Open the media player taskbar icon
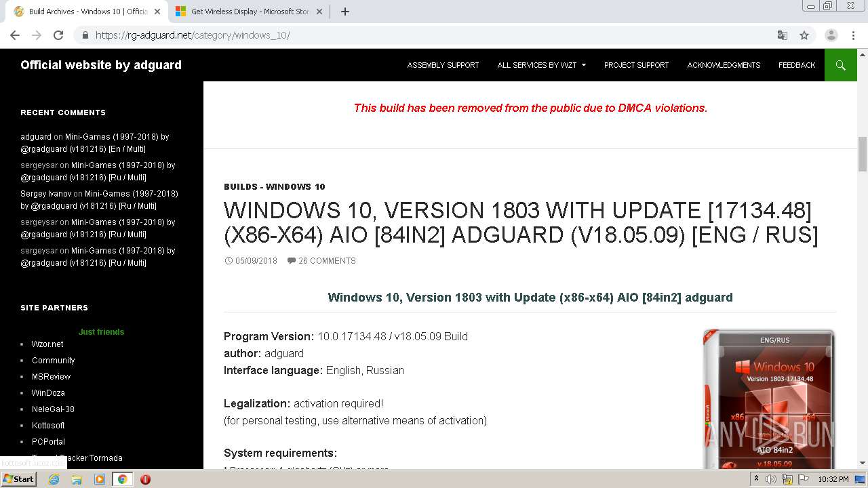This screenshot has width=868, height=488. (x=100, y=479)
